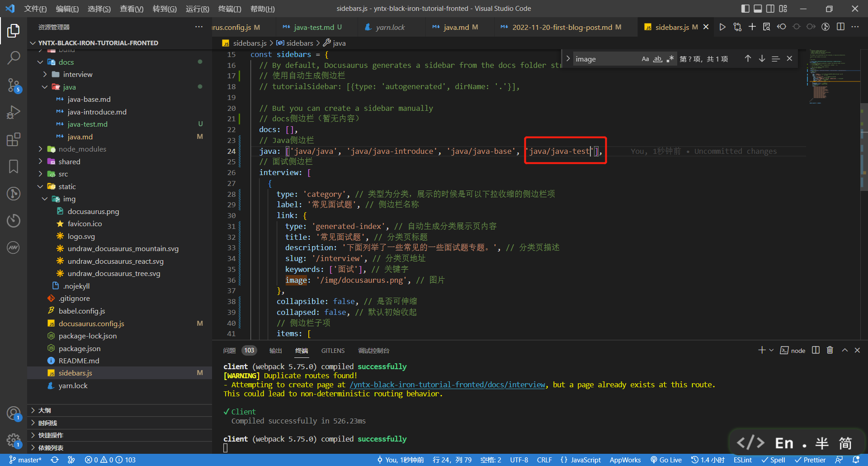Switch to GITLENS panel tab
Screen dimensions: 868x466
click(x=333, y=351)
